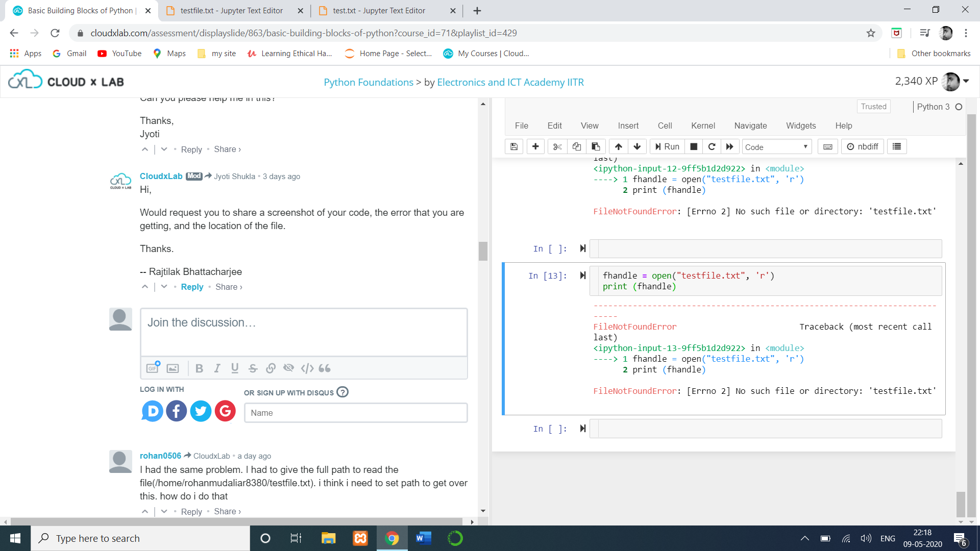Click Reply under CloudxLab's comment
Viewport: 980px width, 551px height.
(192, 287)
